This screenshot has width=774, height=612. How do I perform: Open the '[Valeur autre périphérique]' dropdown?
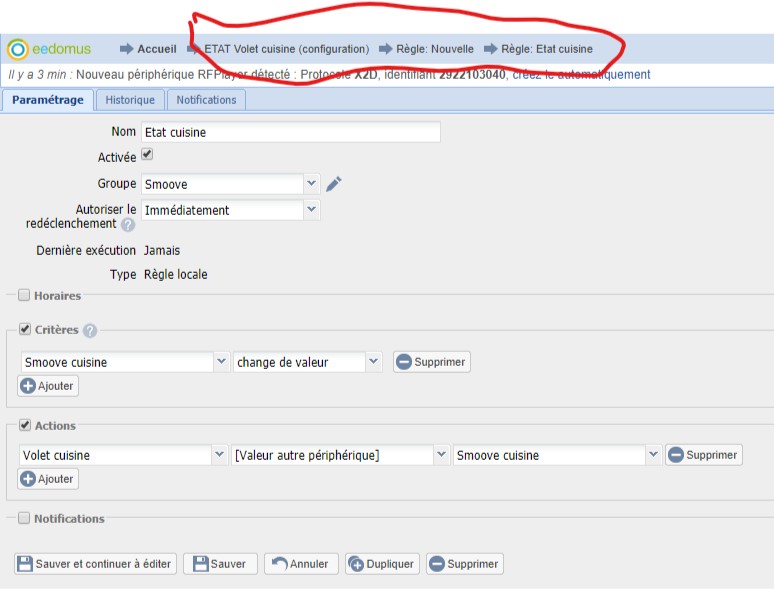pyautogui.click(x=441, y=455)
